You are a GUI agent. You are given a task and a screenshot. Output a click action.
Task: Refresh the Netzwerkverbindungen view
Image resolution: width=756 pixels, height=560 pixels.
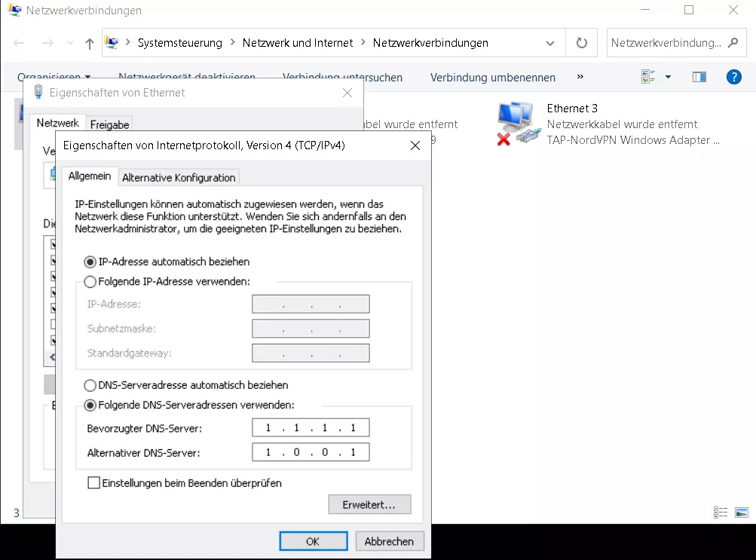click(581, 43)
